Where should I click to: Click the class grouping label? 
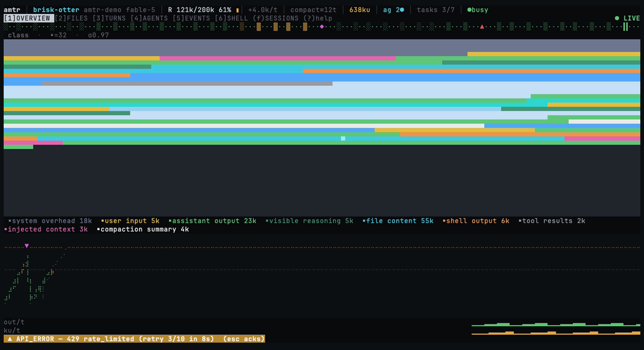(x=18, y=35)
